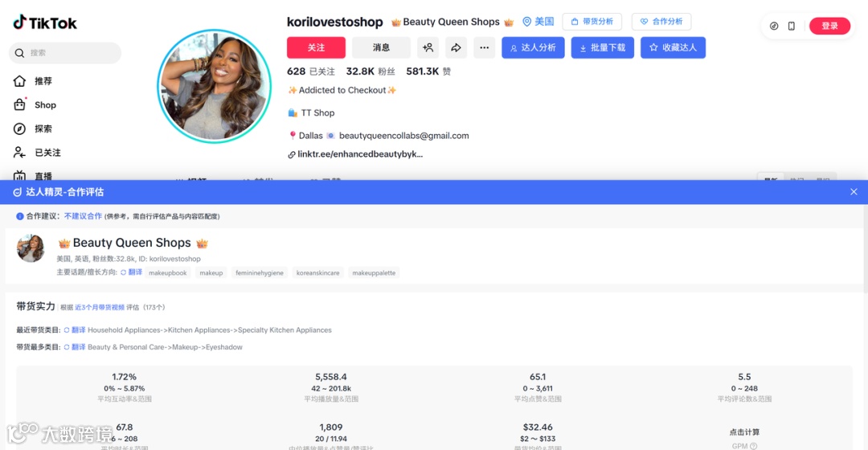Screen dimensions: 868x450
Task: Click the shopping bag icon beside Shop
Action: pyautogui.click(x=19, y=104)
